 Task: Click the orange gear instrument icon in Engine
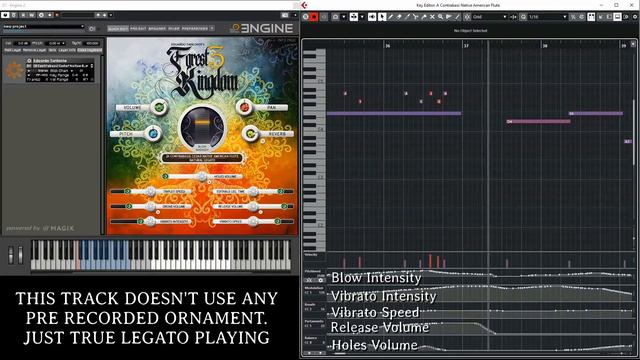tap(14, 70)
